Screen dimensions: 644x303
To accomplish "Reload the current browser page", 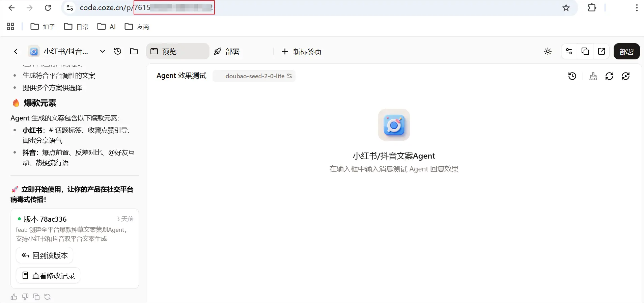I will pyautogui.click(x=48, y=8).
